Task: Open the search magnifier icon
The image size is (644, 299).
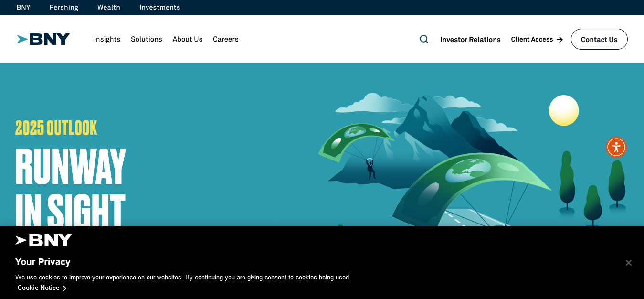Action: [x=424, y=39]
